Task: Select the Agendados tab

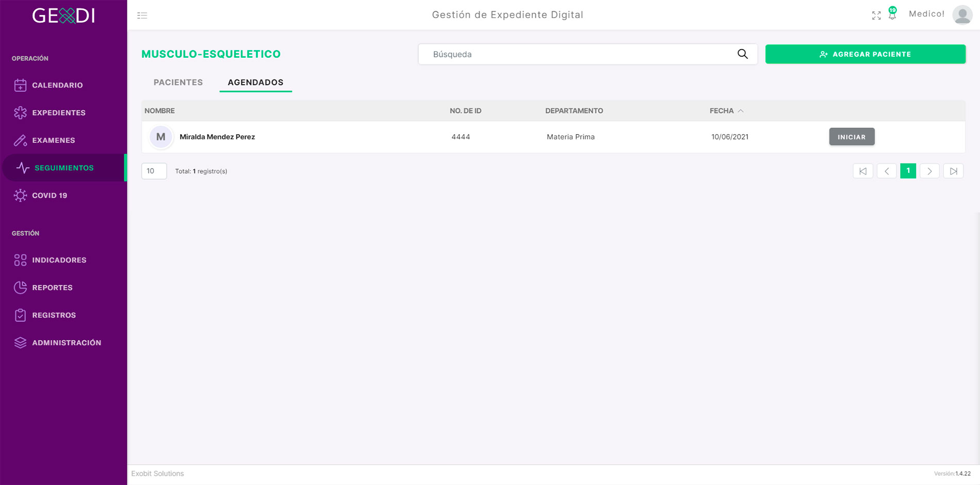Action: pos(256,82)
